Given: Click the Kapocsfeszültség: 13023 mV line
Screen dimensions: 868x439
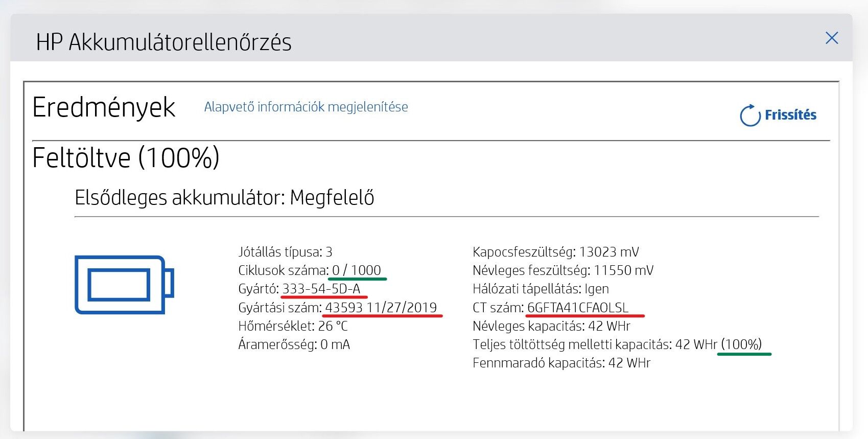Looking at the screenshot, I should point(556,251).
